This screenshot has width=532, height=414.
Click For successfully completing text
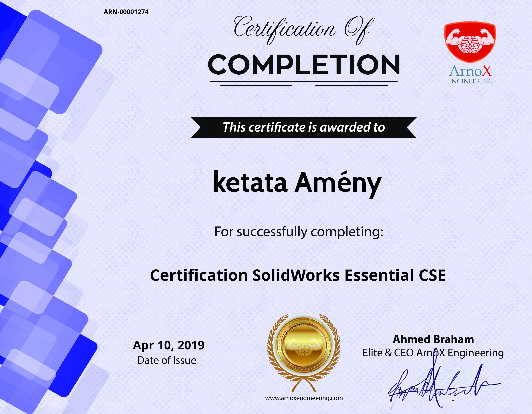click(x=299, y=232)
